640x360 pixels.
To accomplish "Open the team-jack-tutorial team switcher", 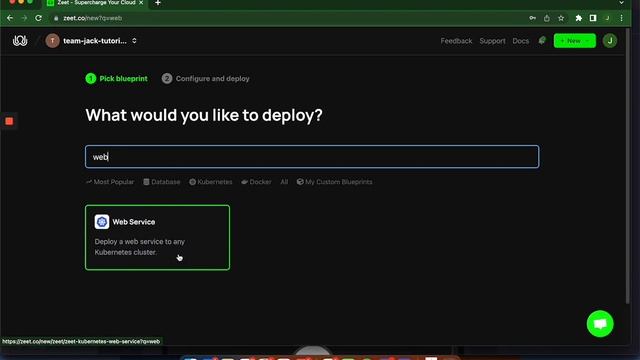I will click(91, 41).
